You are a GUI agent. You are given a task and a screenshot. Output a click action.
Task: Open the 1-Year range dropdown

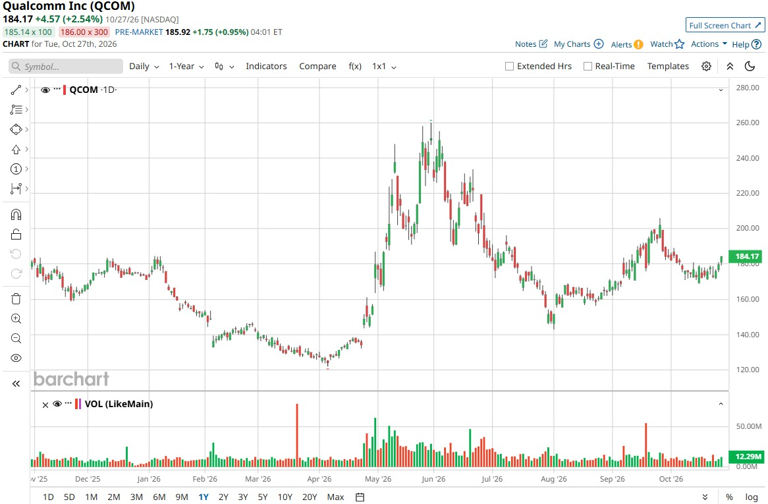[186, 66]
